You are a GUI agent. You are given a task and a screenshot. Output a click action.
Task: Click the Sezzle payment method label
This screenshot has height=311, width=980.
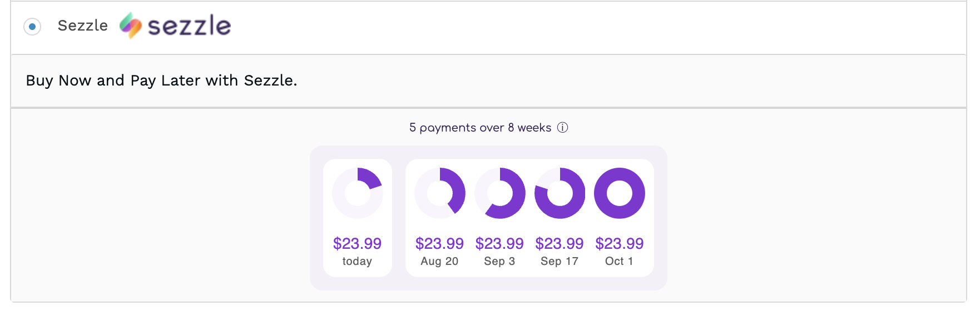click(83, 26)
